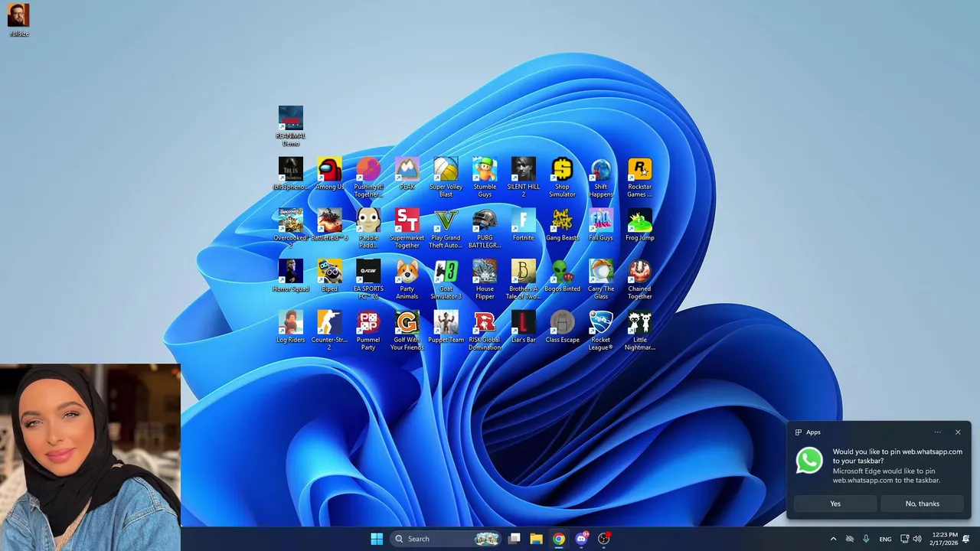Click the Iblis phenomena shortcut
980x551 pixels.
[291, 174]
